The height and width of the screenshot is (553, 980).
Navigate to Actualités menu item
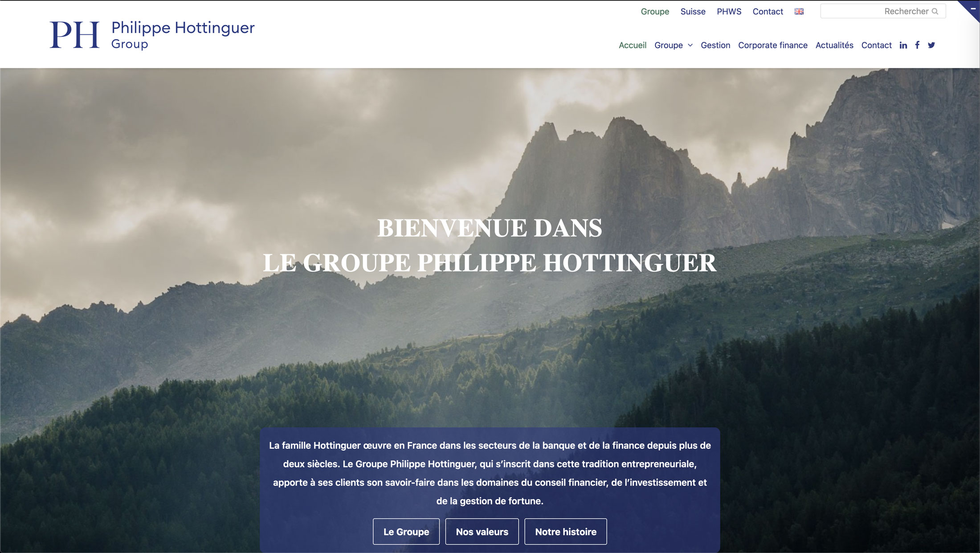835,45
